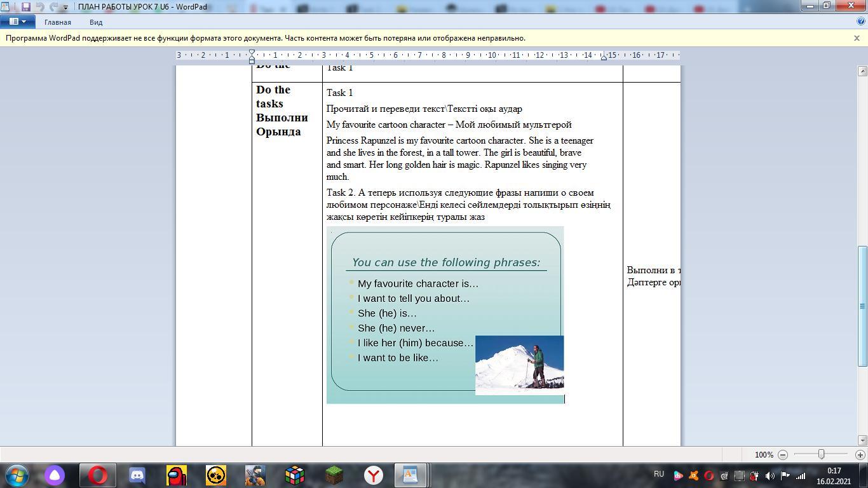Click the zoom slider handle
The width and height of the screenshot is (868, 488).
coord(821,454)
